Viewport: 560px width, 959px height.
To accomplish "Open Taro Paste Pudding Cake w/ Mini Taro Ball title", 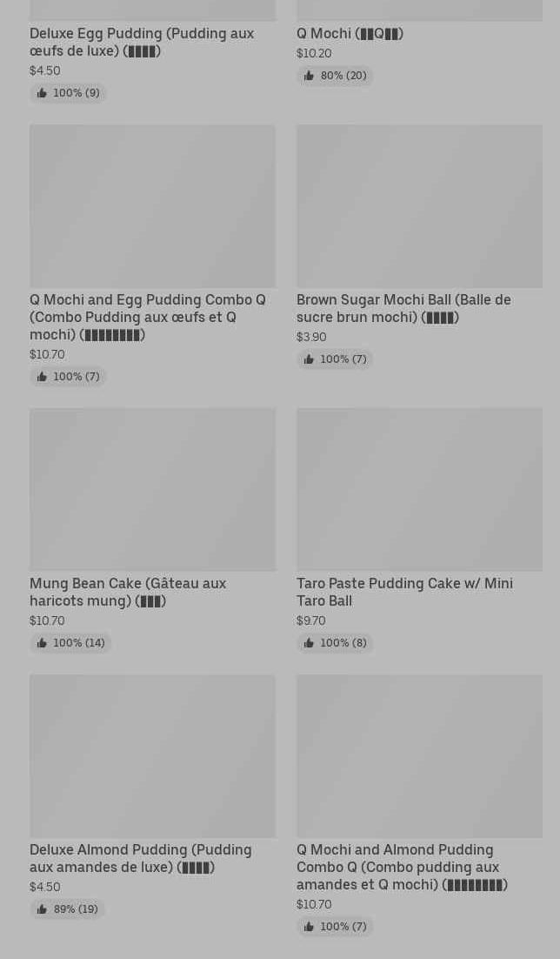I will click(x=404, y=592).
